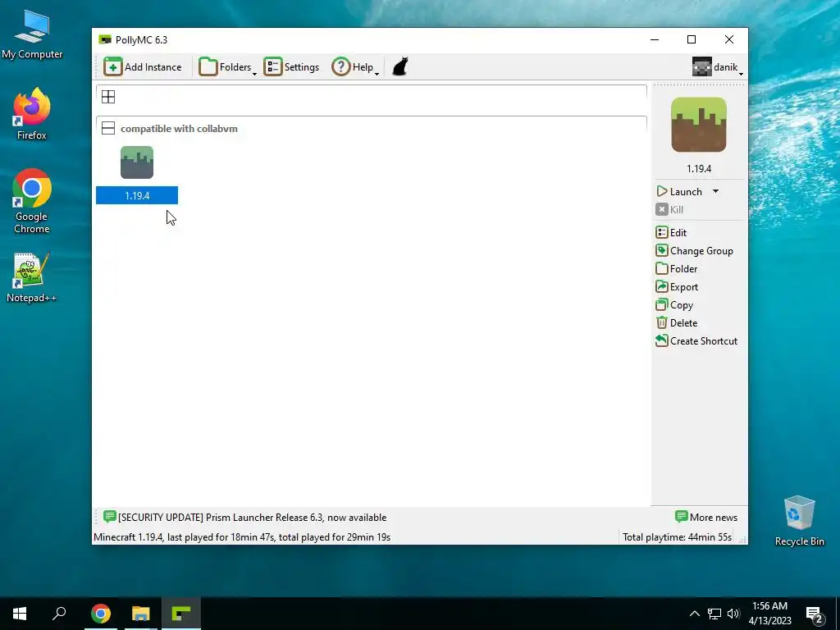
Task: Open the Windows Start menu
Action: tap(20, 614)
